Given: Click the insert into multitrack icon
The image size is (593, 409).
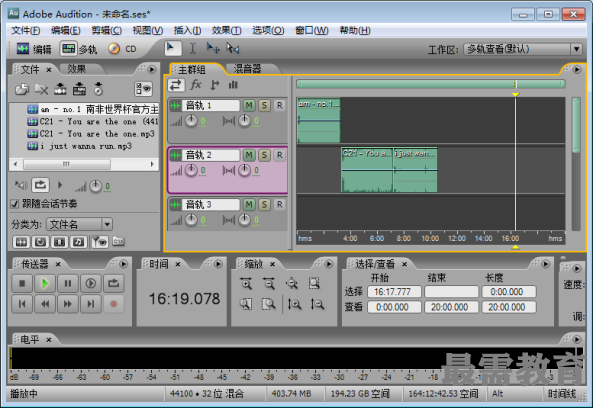Looking at the screenshot, I should (60, 89).
